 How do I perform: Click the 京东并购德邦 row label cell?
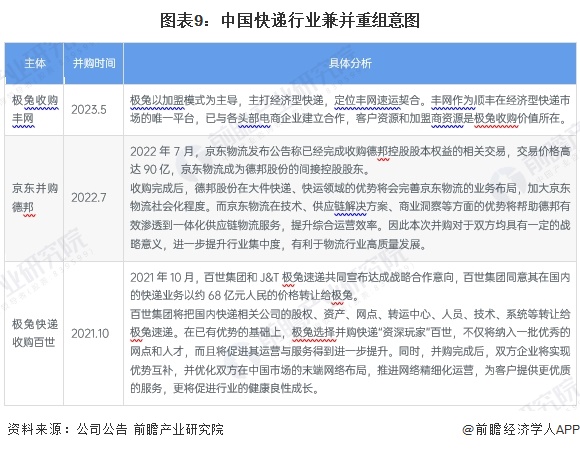point(35,198)
